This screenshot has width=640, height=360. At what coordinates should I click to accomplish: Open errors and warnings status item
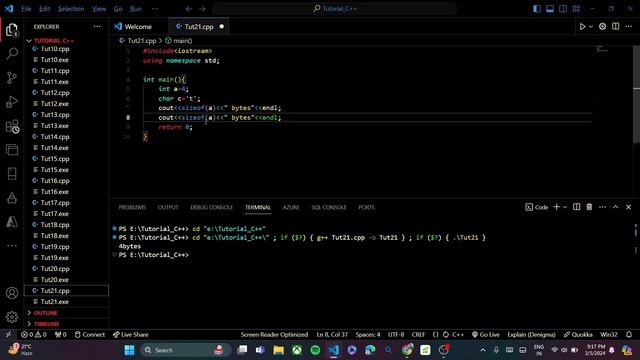[x=34, y=335]
